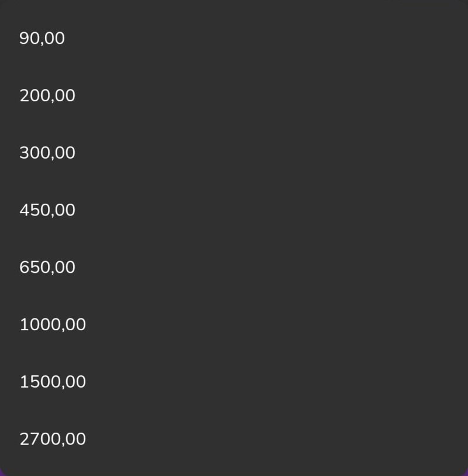Set the amount to 1000,00
Screen dimensions: 468x476
234,324
